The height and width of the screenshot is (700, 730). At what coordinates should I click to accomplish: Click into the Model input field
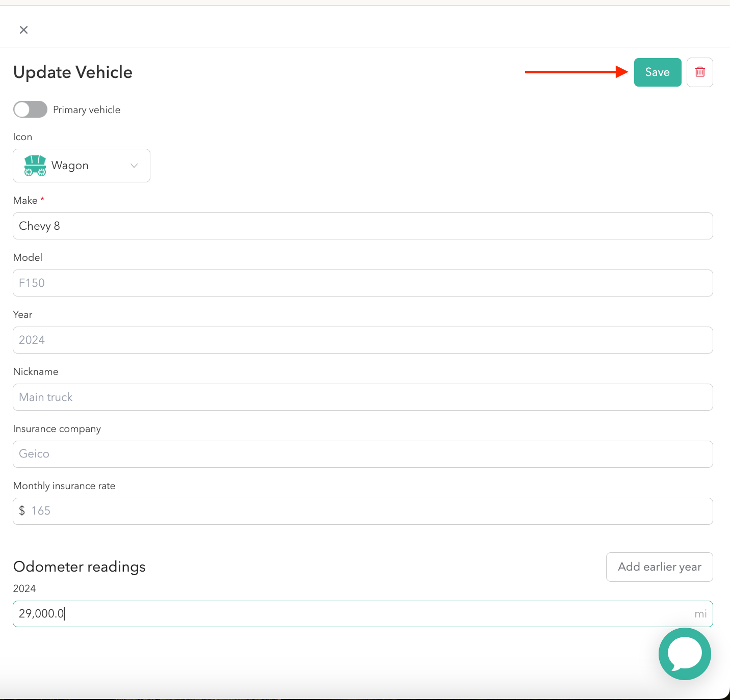tap(362, 283)
